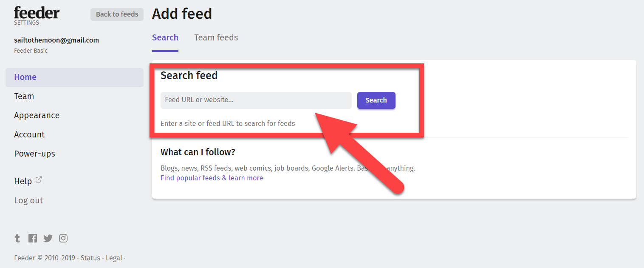Open the Twitter icon link
The width and height of the screenshot is (644, 268).
(48, 238)
